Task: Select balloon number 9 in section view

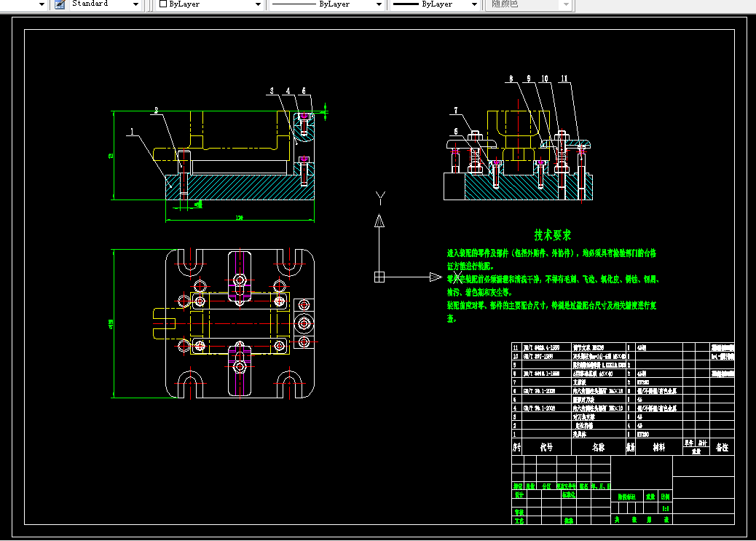Action: (x=529, y=79)
